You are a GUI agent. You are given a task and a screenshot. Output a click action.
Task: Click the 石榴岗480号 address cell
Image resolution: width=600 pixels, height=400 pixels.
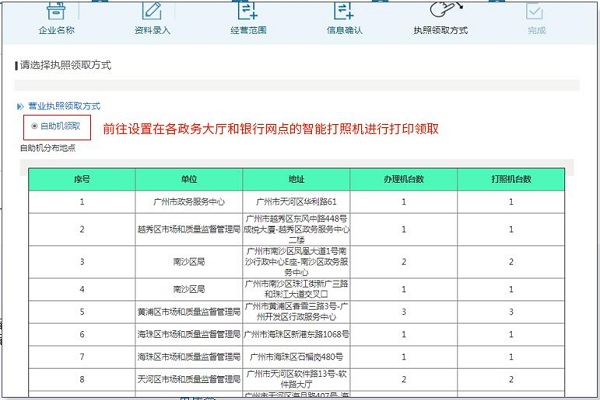(x=297, y=357)
